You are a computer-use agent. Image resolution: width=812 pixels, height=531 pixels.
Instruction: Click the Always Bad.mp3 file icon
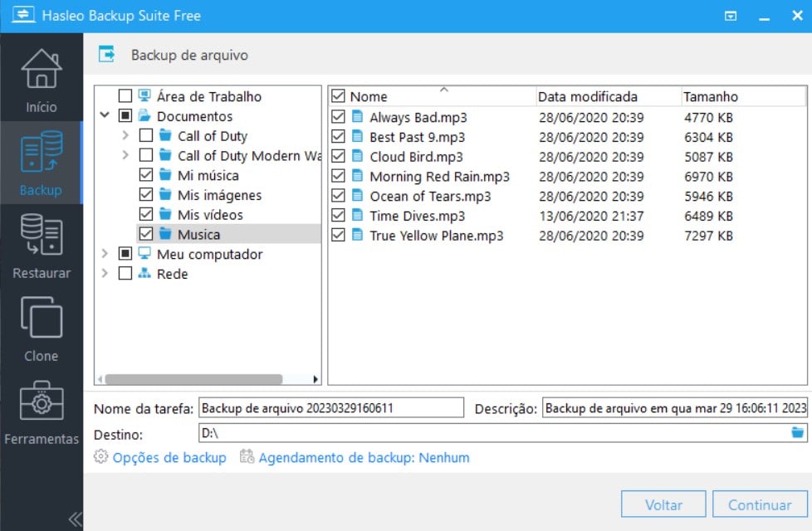click(x=357, y=116)
